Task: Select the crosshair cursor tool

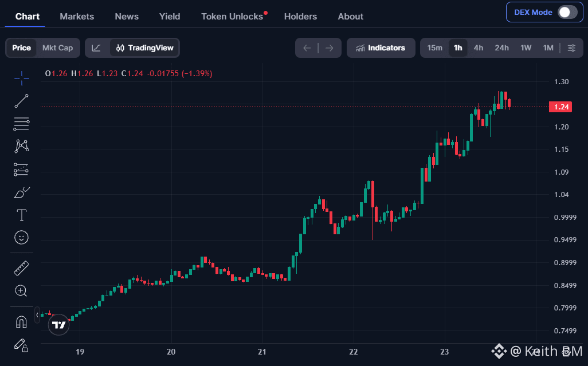Action: coord(21,78)
